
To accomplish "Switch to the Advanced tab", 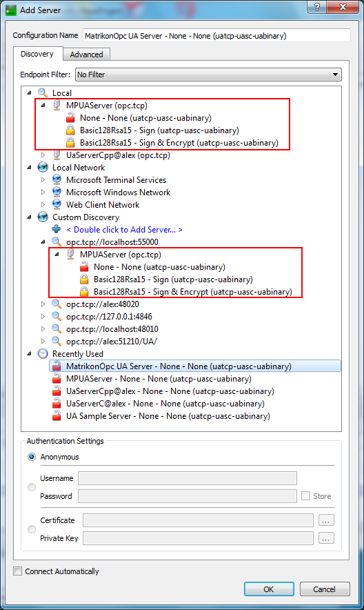I will click(87, 55).
